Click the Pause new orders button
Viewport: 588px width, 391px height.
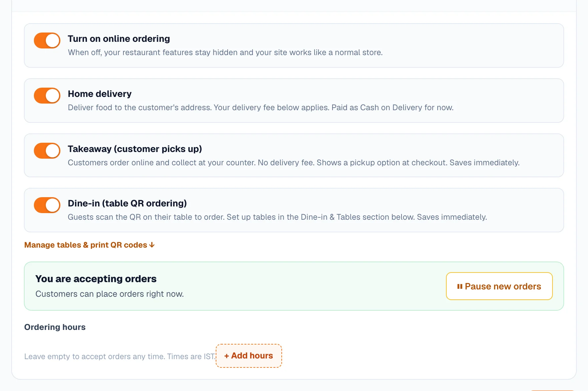pyautogui.click(x=499, y=286)
